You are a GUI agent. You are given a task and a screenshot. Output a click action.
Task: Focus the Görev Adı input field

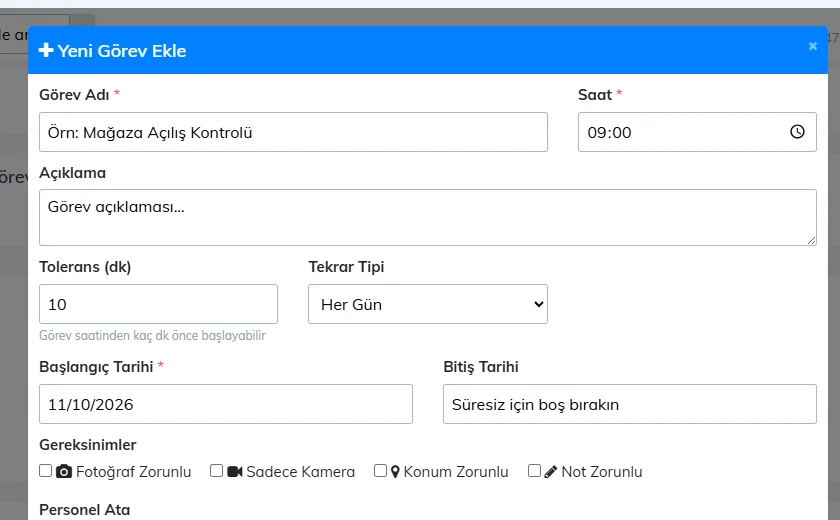293,132
